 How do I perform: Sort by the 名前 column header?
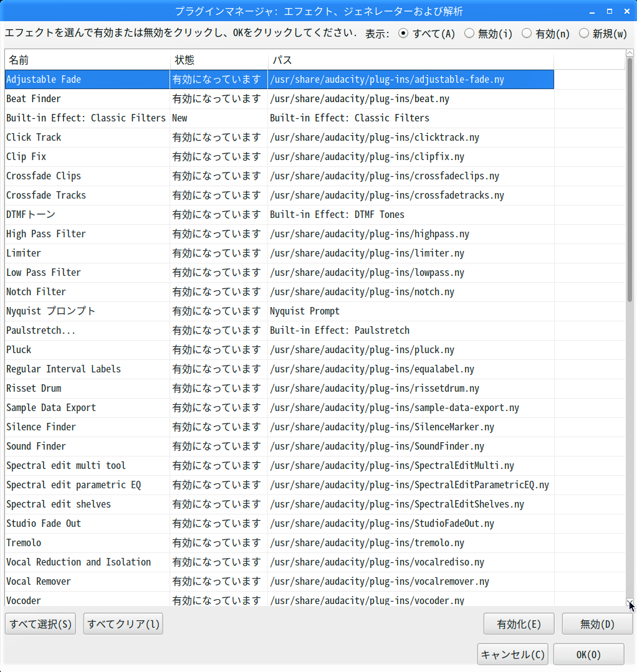tap(87, 60)
